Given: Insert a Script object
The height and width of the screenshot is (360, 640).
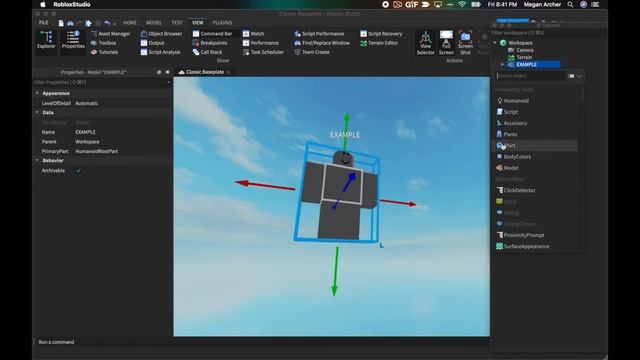Looking at the screenshot, I should 536,112.
